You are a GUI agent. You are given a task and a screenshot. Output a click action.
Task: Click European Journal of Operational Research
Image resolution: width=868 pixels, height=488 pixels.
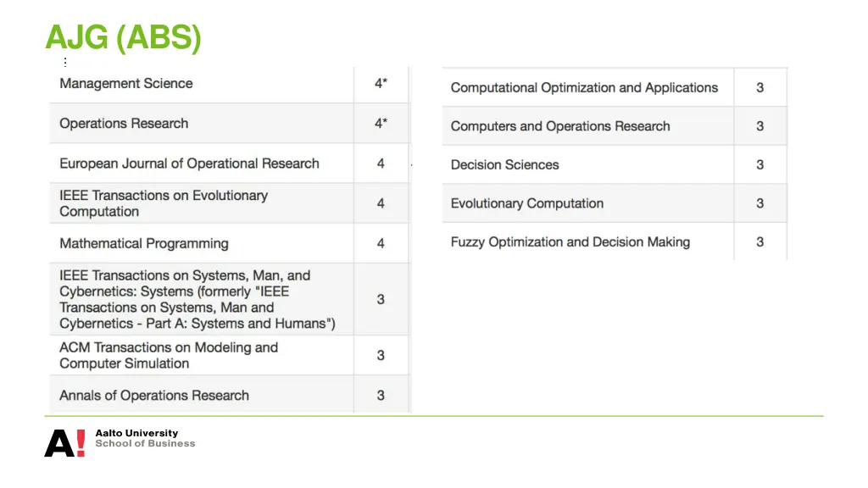point(189,164)
